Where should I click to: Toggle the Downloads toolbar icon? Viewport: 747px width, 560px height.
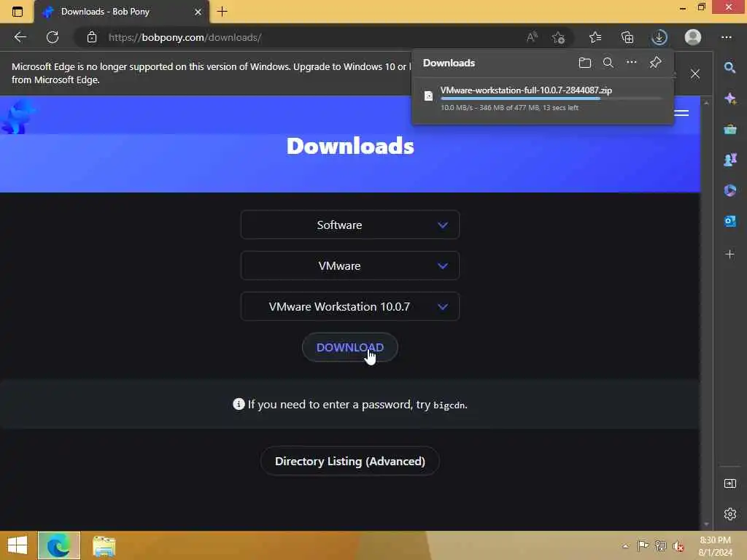tap(659, 37)
